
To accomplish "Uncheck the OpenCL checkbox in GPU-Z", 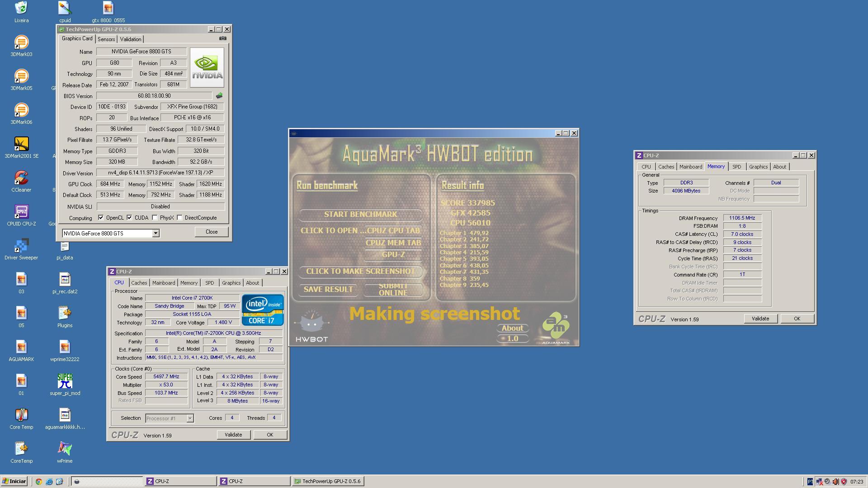I will 101,217.
